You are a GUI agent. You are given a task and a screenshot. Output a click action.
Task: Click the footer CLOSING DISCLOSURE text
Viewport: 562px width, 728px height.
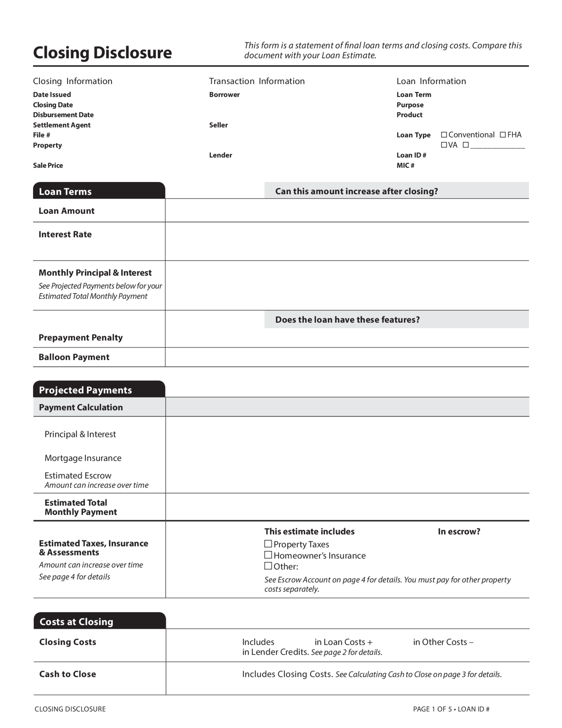click(x=70, y=709)
